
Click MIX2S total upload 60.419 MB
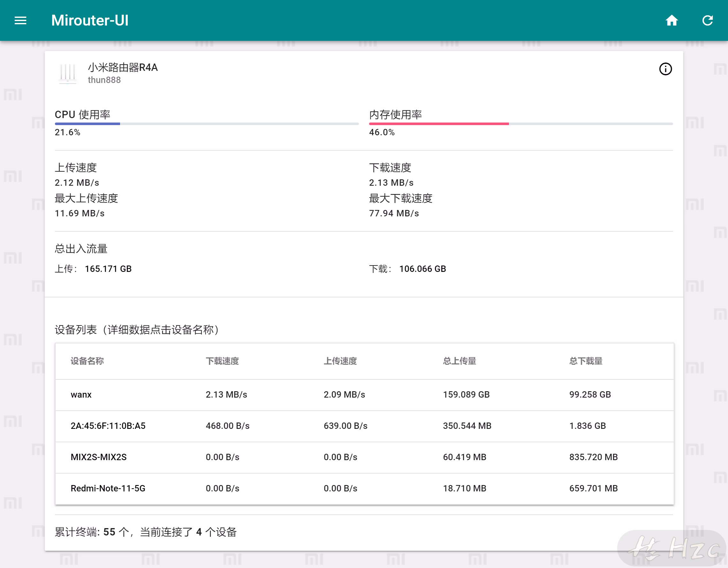click(x=465, y=457)
